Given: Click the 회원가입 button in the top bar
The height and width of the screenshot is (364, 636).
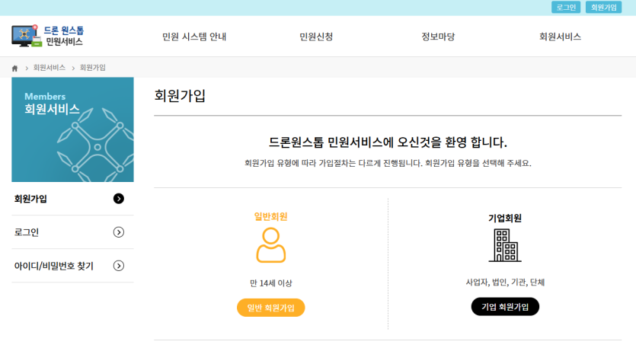Looking at the screenshot, I should (603, 7).
